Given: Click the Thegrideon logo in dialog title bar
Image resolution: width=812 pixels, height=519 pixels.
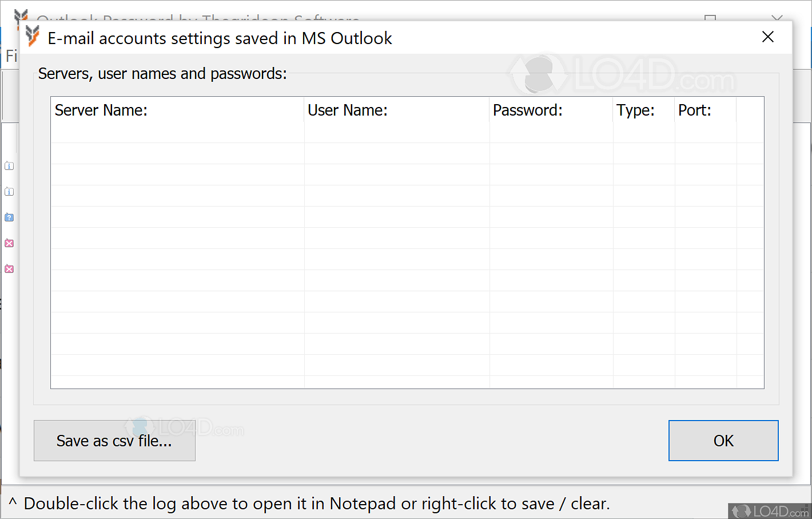Looking at the screenshot, I should [x=31, y=37].
